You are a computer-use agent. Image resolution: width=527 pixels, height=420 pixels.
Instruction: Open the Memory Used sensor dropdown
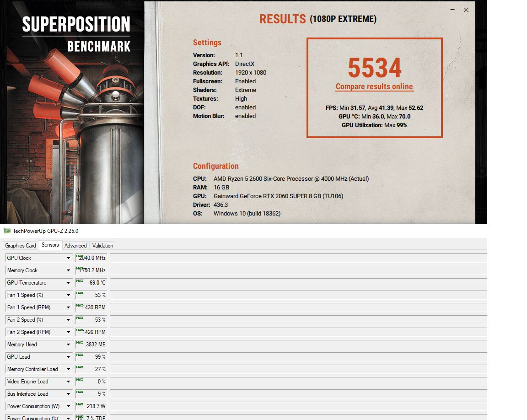click(x=68, y=345)
